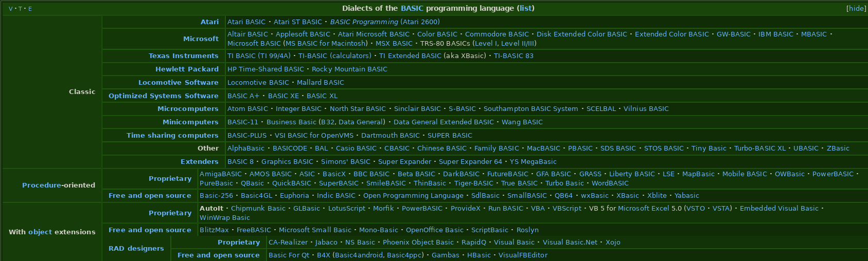Open the GW-BASIC article
This screenshot has width=868, height=261.
(x=734, y=34)
